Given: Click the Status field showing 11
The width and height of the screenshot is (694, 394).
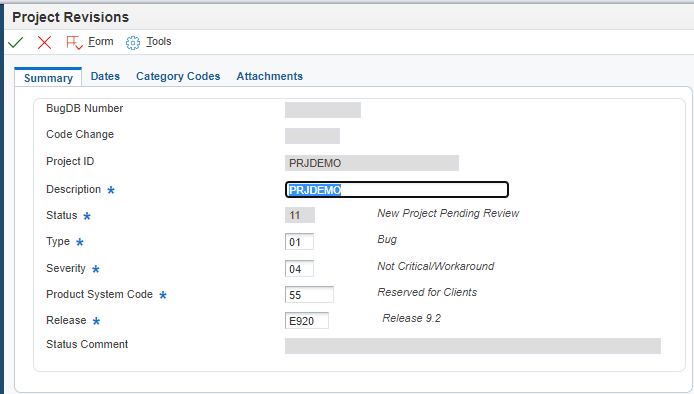Looking at the screenshot, I should tap(300, 215).
